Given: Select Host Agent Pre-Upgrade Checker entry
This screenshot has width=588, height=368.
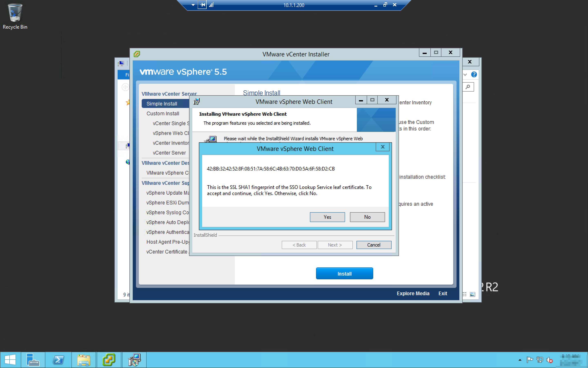Looking at the screenshot, I should 168,242.
